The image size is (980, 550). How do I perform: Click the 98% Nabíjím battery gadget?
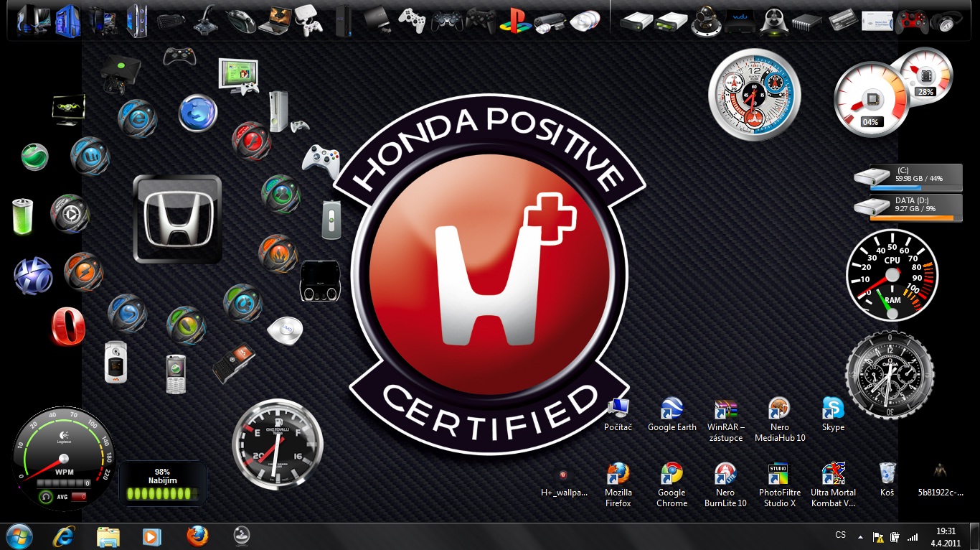[162, 484]
